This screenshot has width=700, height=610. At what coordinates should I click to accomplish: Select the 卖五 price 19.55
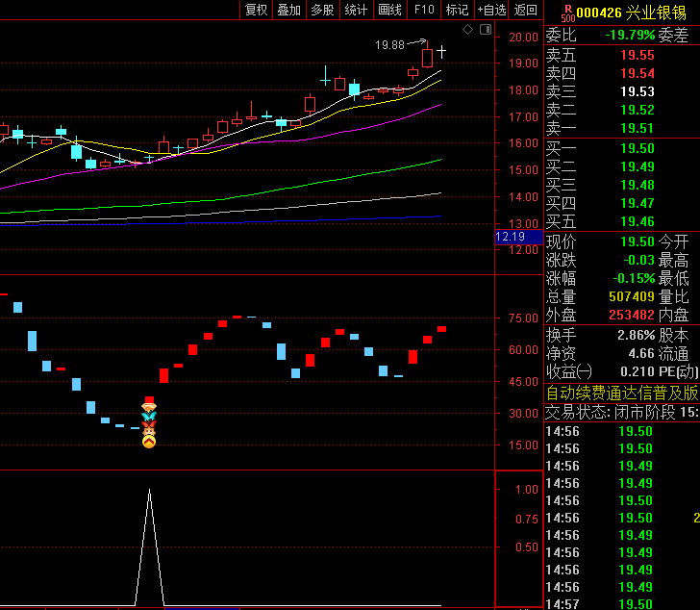click(637, 56)
